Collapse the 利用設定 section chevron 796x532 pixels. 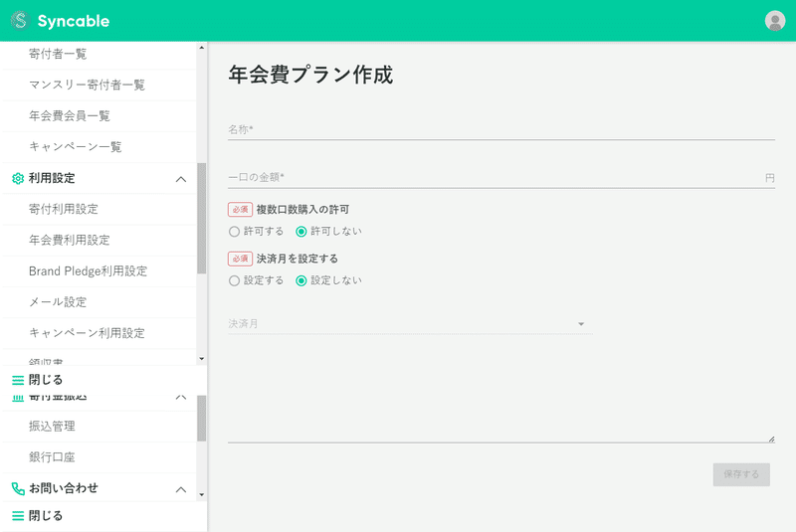[181, 179]
